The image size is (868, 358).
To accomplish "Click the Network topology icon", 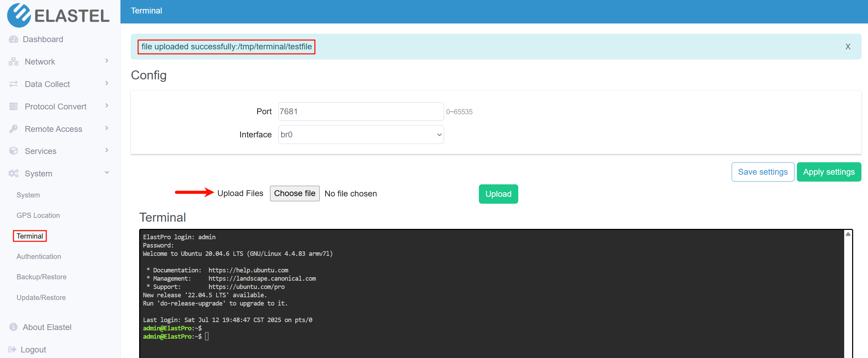I will [13, 62].
